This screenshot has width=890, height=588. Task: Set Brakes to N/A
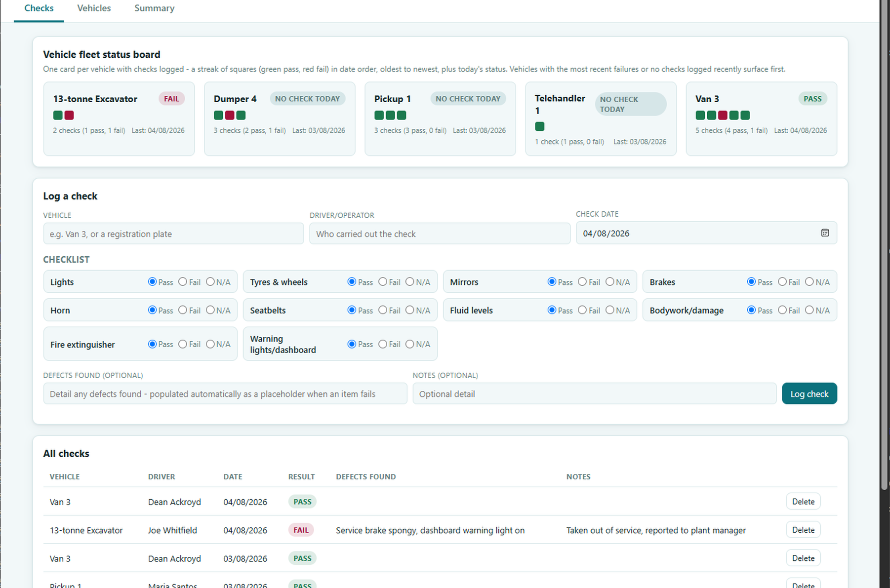809,282
